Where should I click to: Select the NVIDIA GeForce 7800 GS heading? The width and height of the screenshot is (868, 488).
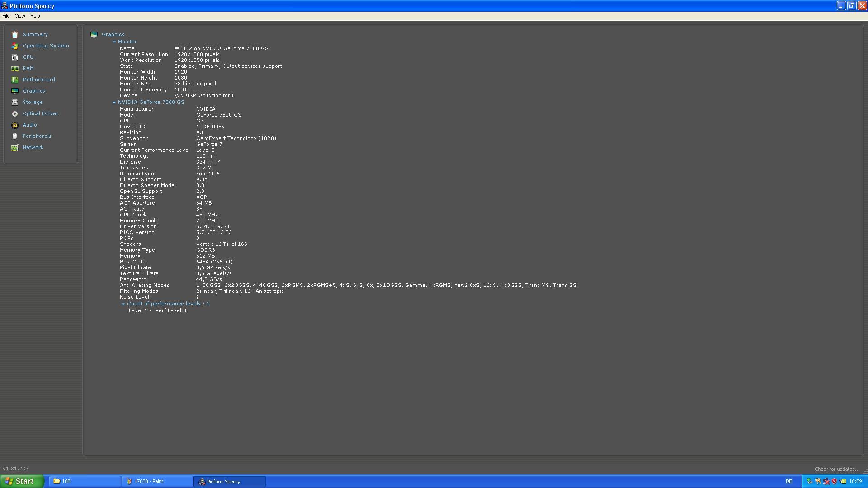click(x=151, y=102)
